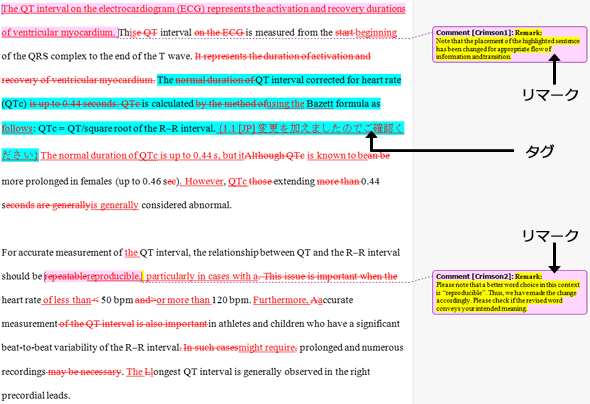Select the upper リマーク label
Image resolution: width=590 pixels, height=404 pixels.
pyautogui.click(x=550, y=94)
